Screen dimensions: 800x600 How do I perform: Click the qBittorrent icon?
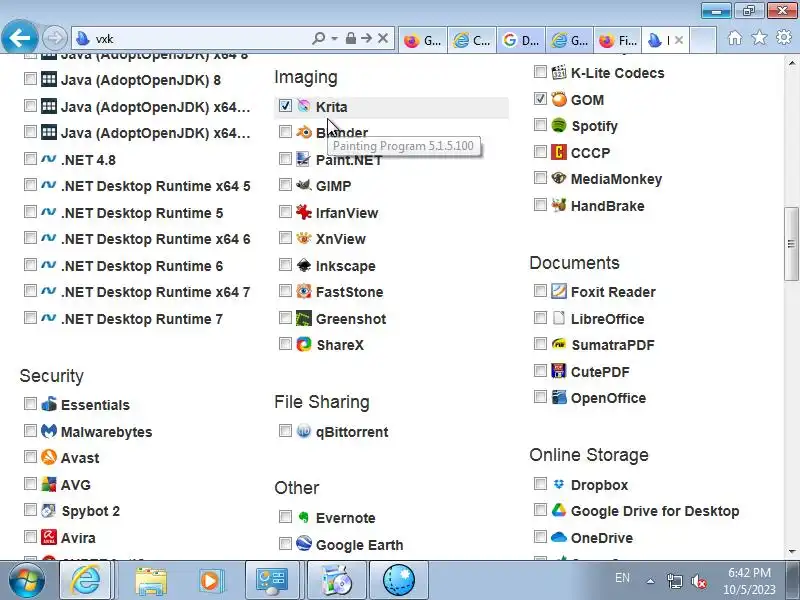click(304, 431)
